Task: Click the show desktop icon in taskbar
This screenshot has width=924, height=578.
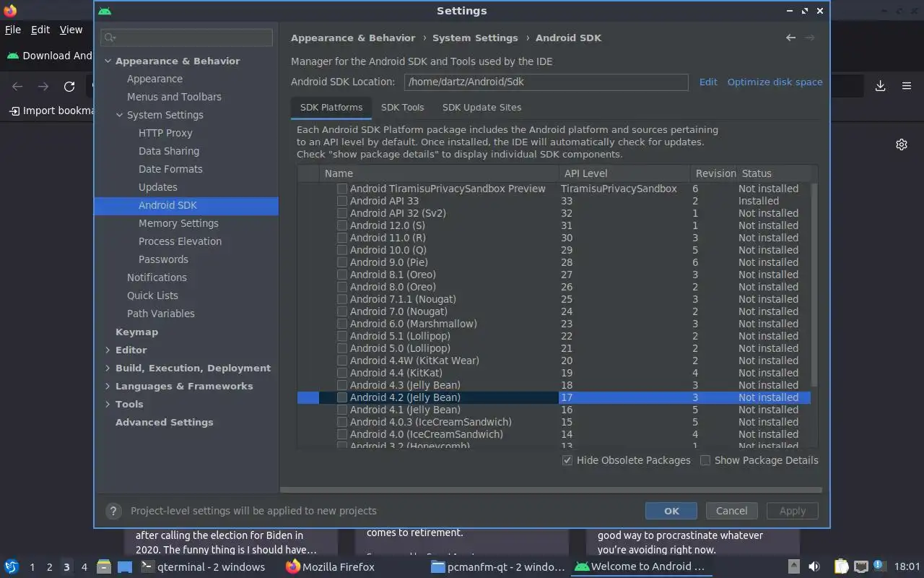Action: click(x=124, y=566)
